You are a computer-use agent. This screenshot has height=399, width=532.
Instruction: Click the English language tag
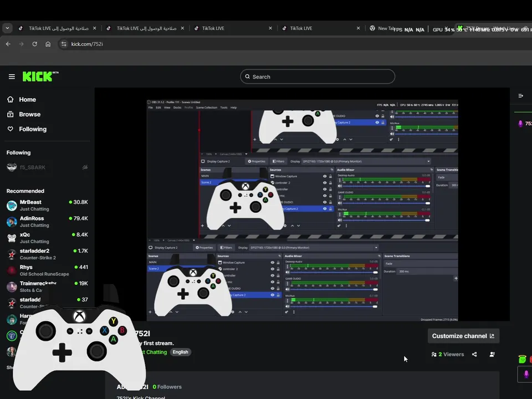click(x=180, y=352)
